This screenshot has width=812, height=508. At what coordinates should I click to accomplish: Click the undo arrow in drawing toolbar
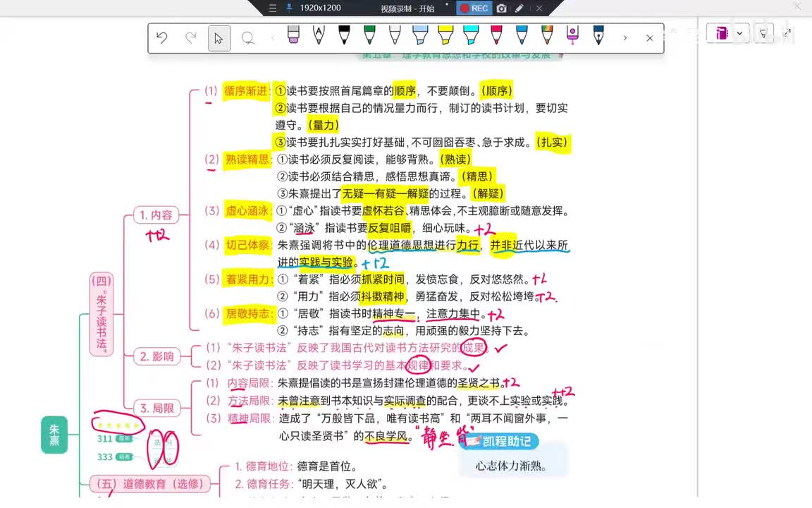pos(162,37)
